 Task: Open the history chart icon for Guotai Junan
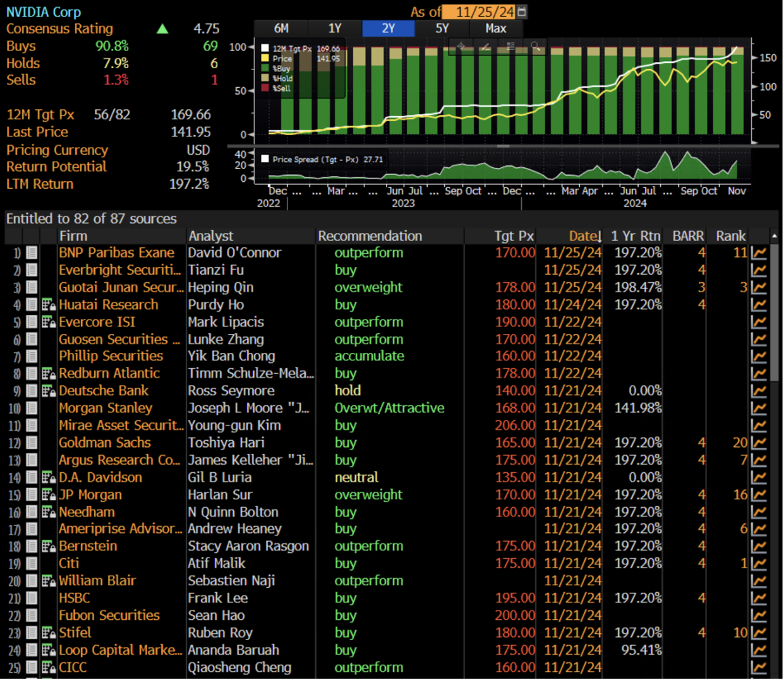point(759,288)
